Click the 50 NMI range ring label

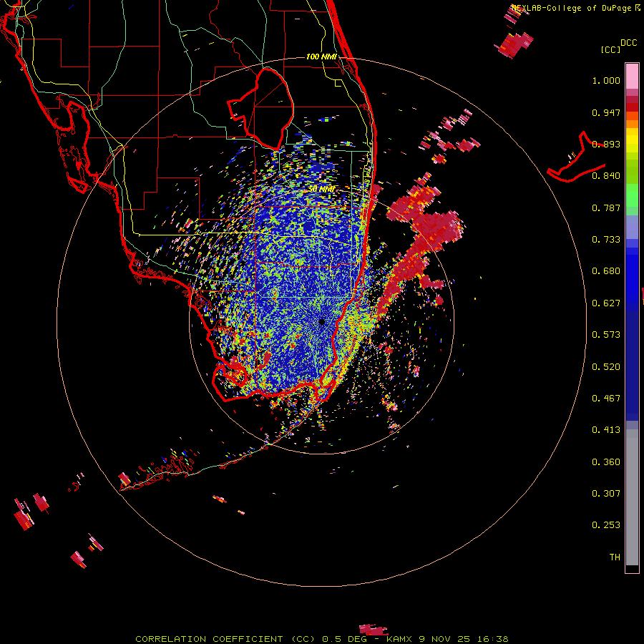[x=321, y=190]
